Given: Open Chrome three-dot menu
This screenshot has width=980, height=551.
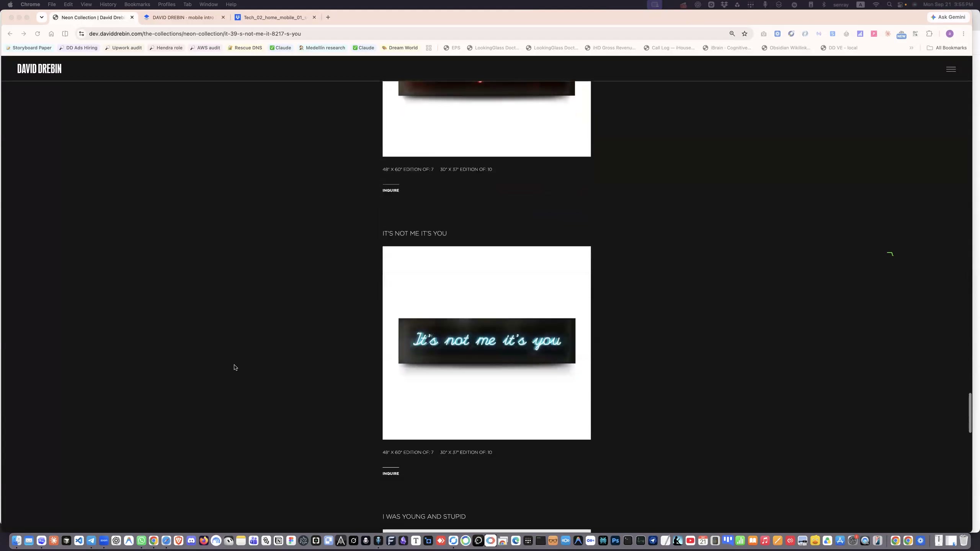Looking at the screenshot, I should [964, 34].
